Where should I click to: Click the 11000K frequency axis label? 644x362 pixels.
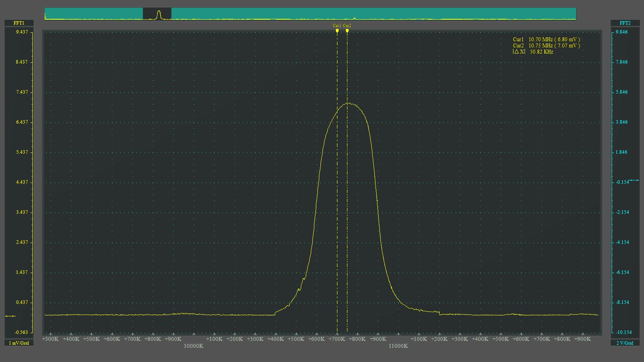pyautogui.click(x=398, y=346)
